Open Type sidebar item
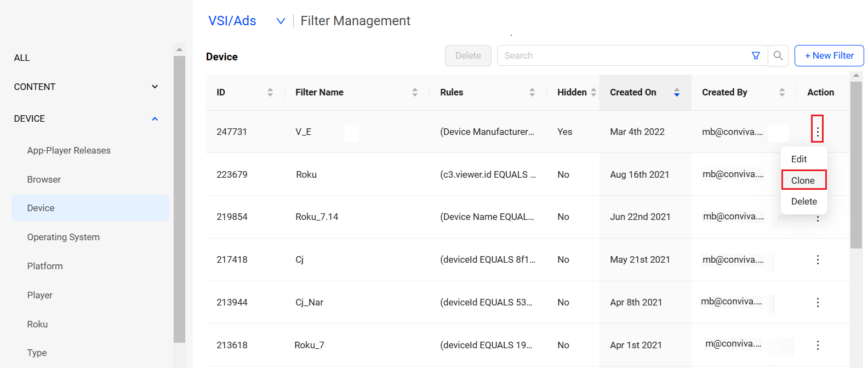Image resolution: width=868 pixels, height=368 pixels. (37, 353)
